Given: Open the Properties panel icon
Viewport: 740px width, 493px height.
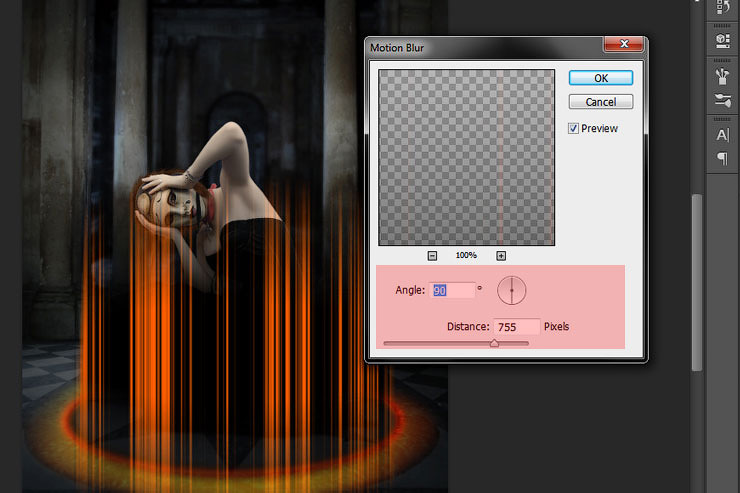Looking at the screenshot, I should pyautogui.click(x=723, y=39).
